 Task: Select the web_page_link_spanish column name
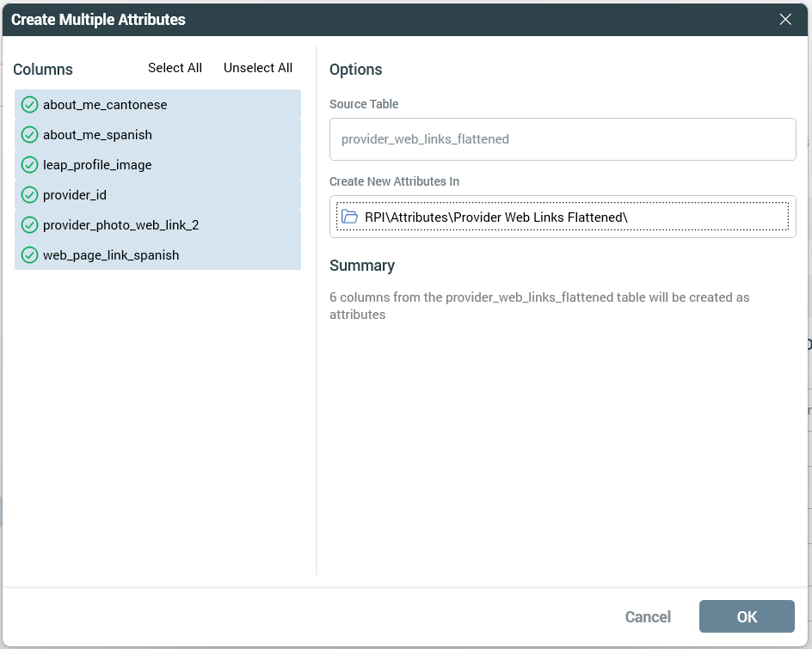tap(111, 255)
